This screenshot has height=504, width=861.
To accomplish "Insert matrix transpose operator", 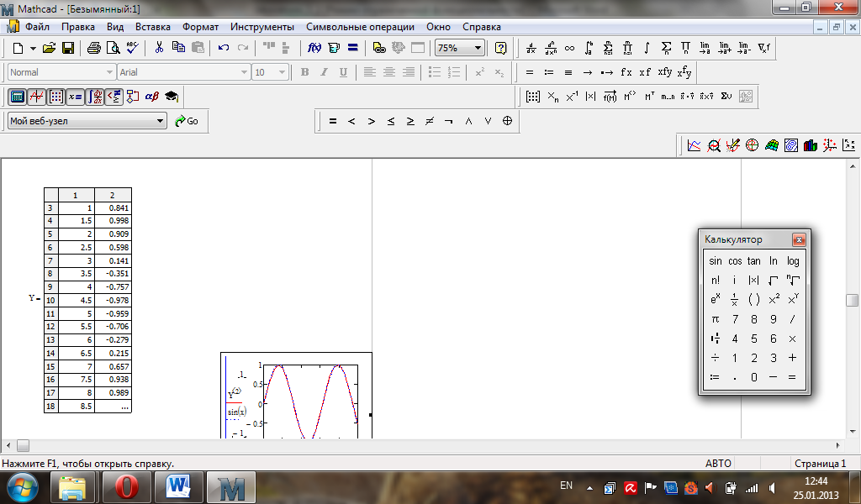I will coord(650,97).
